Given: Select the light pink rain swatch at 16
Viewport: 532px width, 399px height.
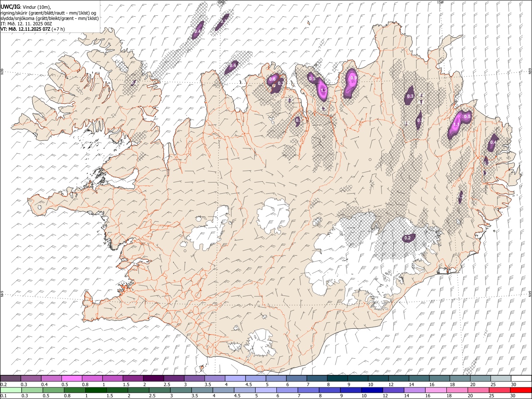Looking at the screenshot, I should click(x=436, y=390).
